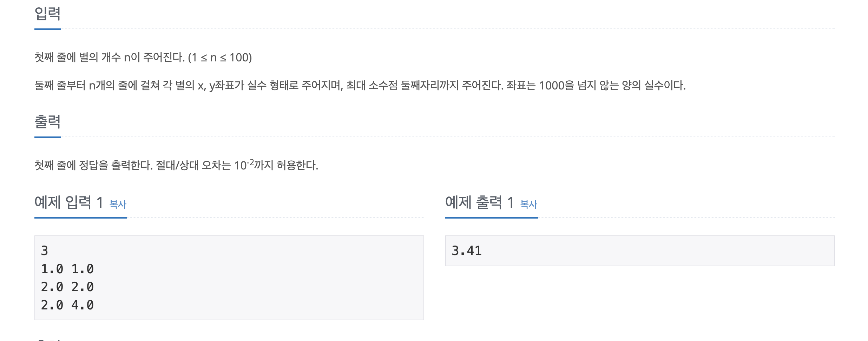The width and height of the screenshot is (868, 341).
Task: Click the first line '3' in sample input
Action: pos(44,251)
